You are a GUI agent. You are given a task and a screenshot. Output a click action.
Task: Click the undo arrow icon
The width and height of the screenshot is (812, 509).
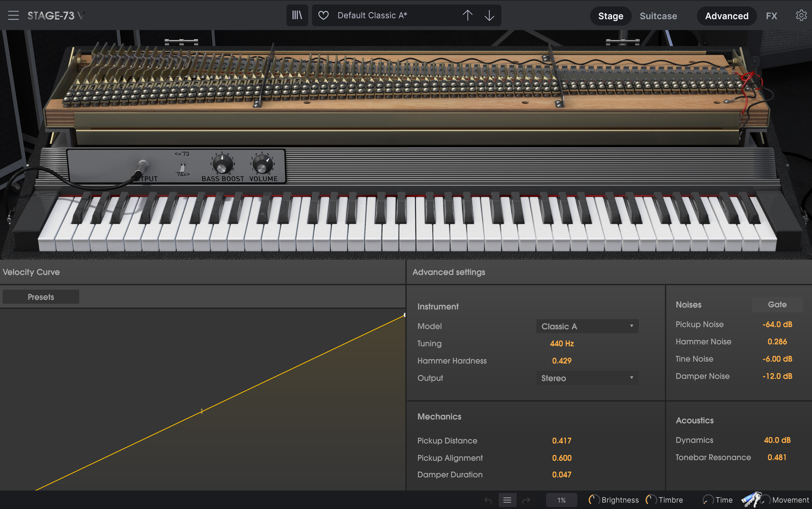coord(488,500)
